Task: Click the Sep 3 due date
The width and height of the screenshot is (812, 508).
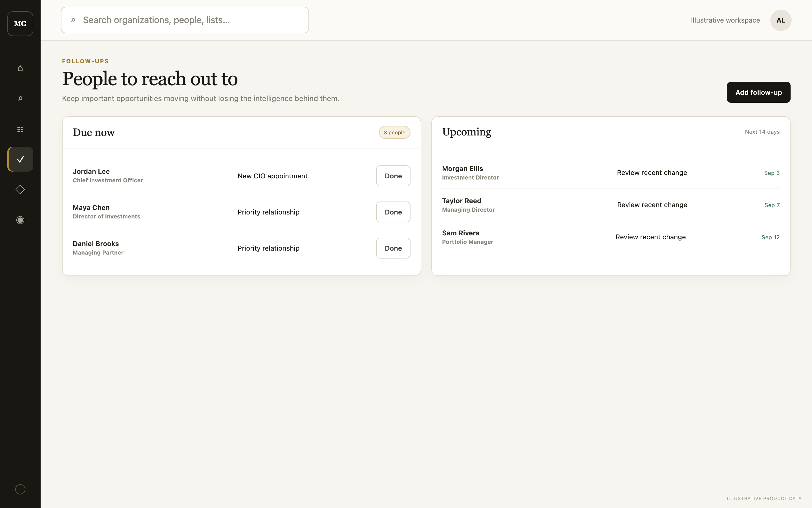Action: (x=771, y=173)
